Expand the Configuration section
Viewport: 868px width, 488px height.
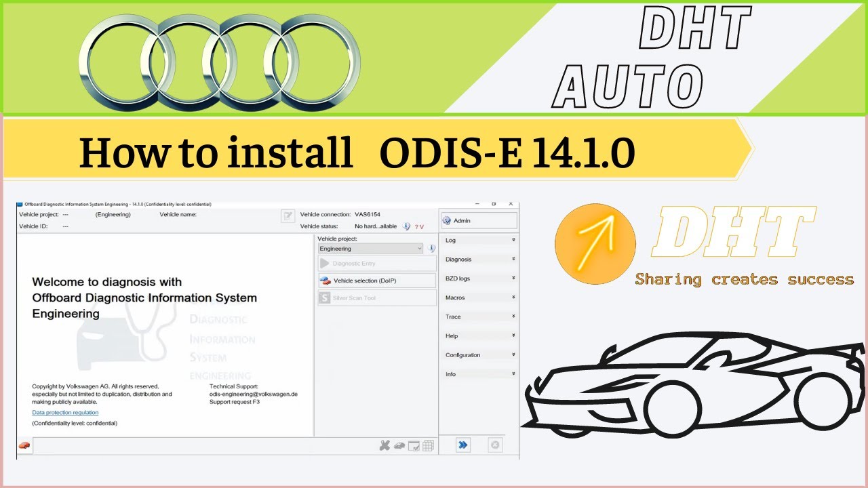[479, 355]
